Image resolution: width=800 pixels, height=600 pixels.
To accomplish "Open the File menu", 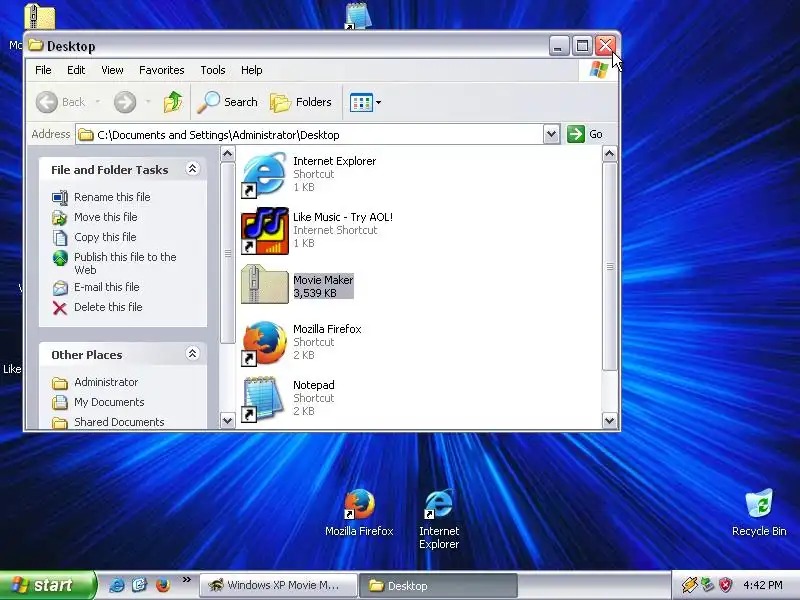I will point(43,70).
